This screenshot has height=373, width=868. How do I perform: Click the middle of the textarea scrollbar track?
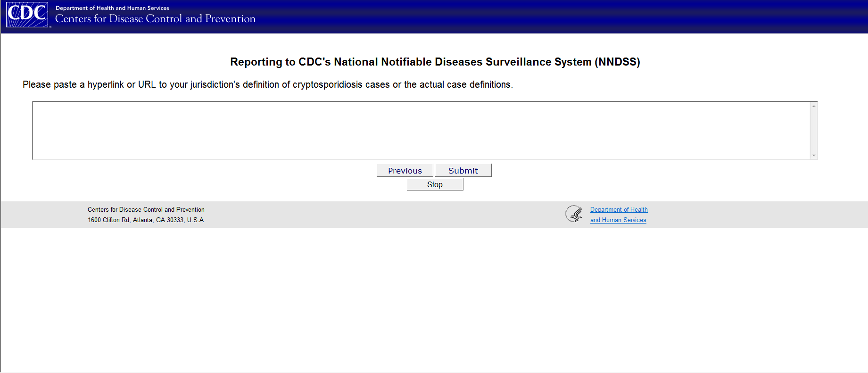(x=814, y=131)
